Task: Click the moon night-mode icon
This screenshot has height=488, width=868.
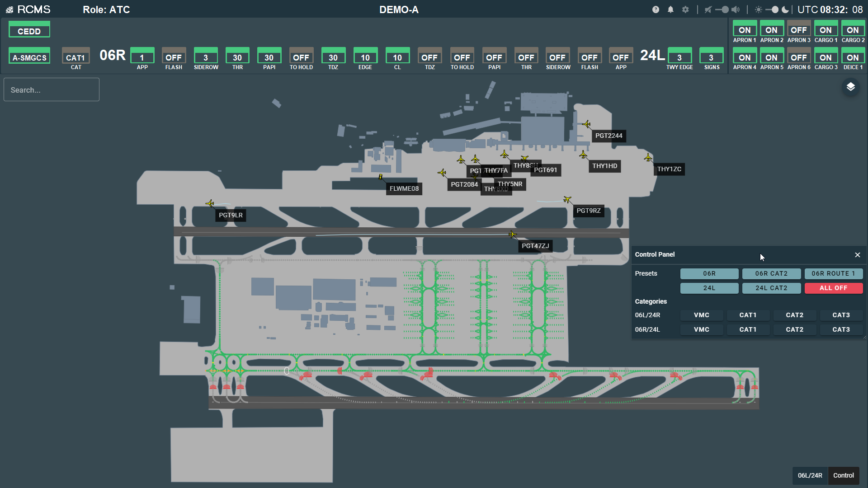Action: pos(785,9)
